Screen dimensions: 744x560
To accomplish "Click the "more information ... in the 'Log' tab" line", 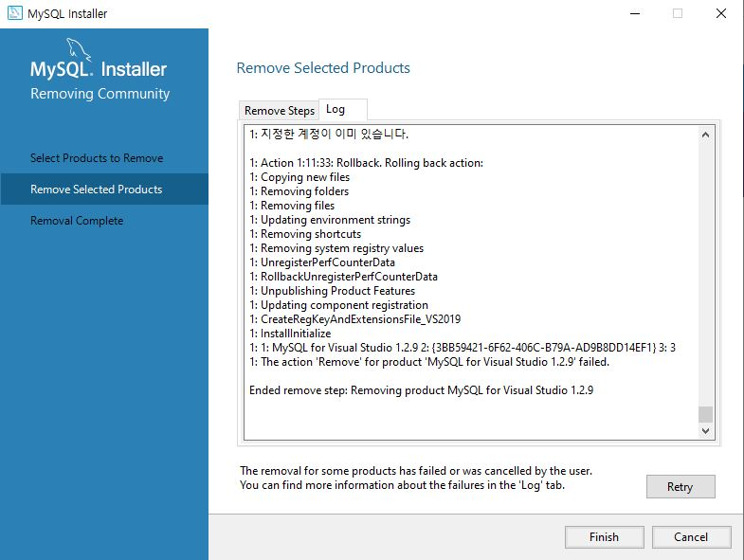I will click(403, 485).
